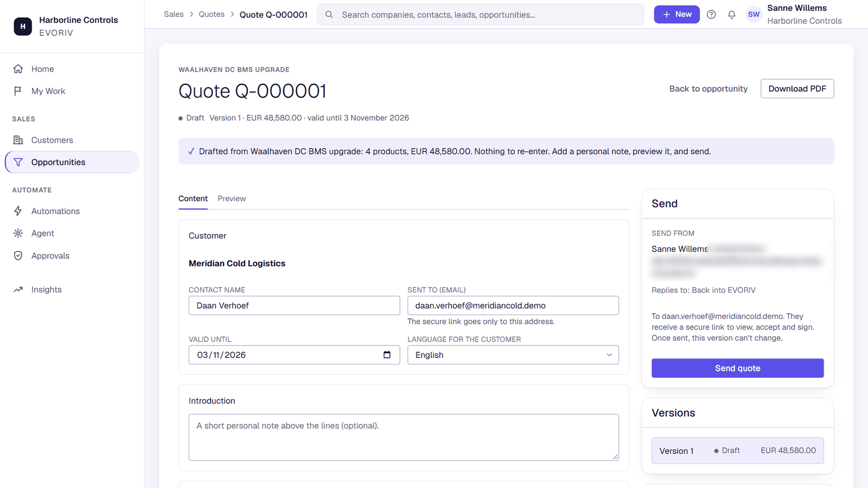Open the notifications bell
This screenshot has height=488, width=868.
pyautogui.click(x=732, y=15)
